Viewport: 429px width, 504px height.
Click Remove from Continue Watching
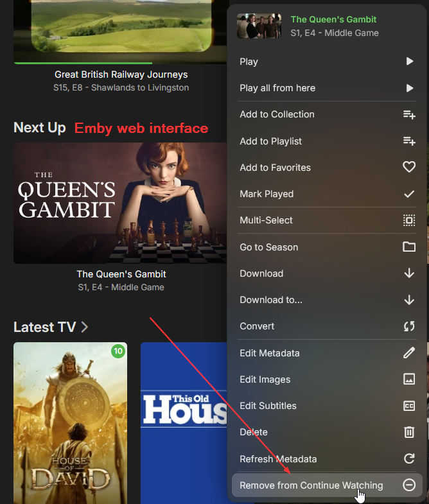(327, 485)
